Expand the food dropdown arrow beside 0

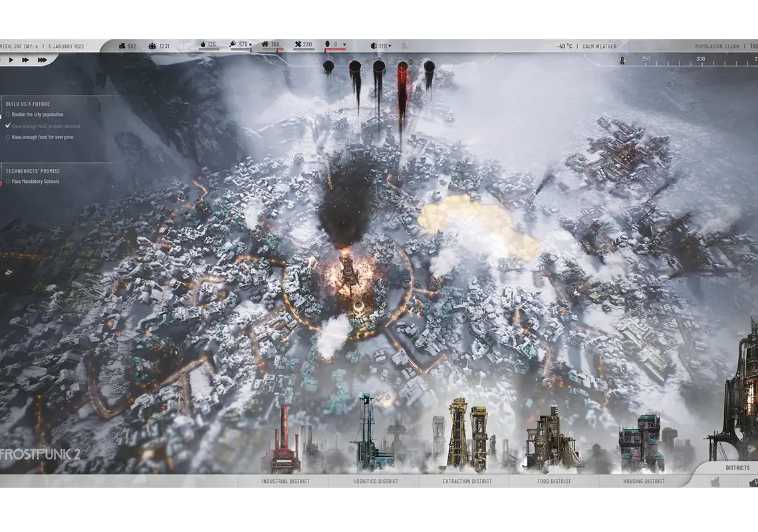(344, 45)
